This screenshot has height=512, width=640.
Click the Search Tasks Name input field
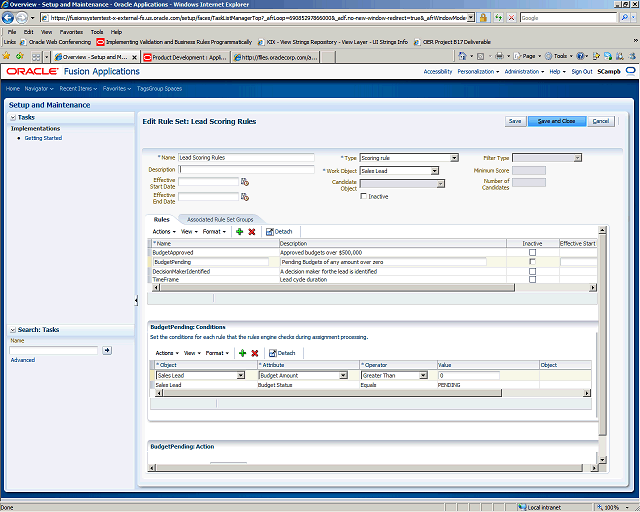pyautogui.click(x=53, y=350)
